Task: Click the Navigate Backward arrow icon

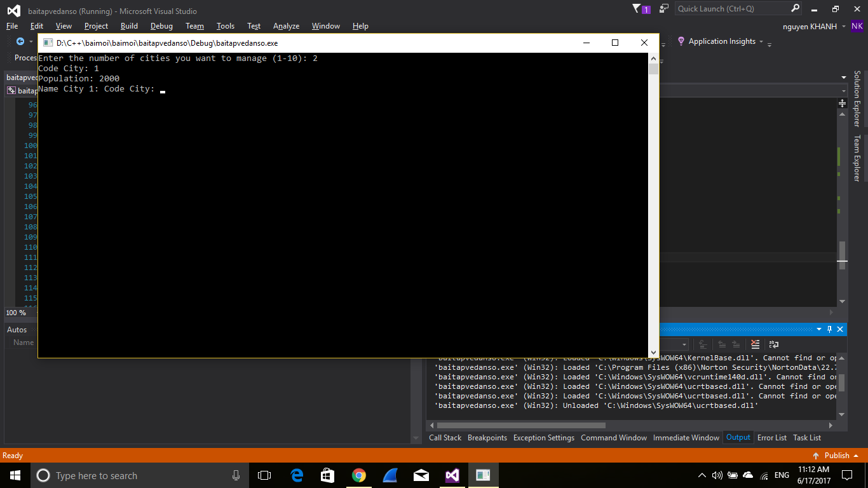Action: [20, 41]
